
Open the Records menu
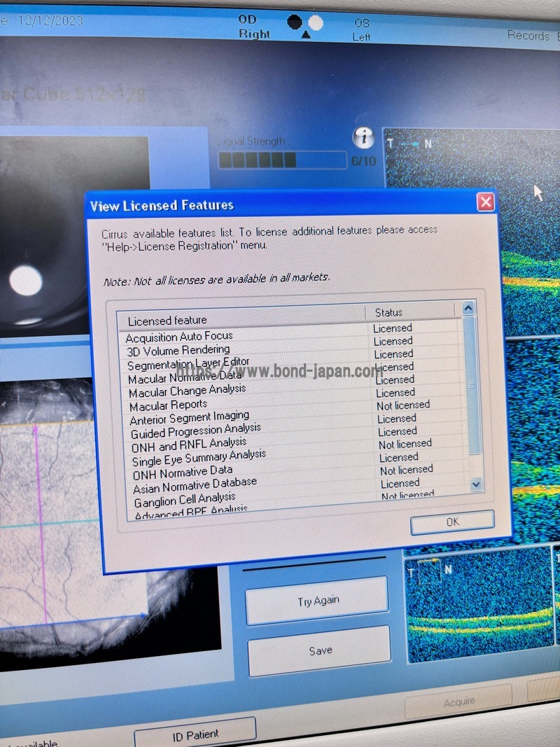pyautogui.click(x=529, y=35)
